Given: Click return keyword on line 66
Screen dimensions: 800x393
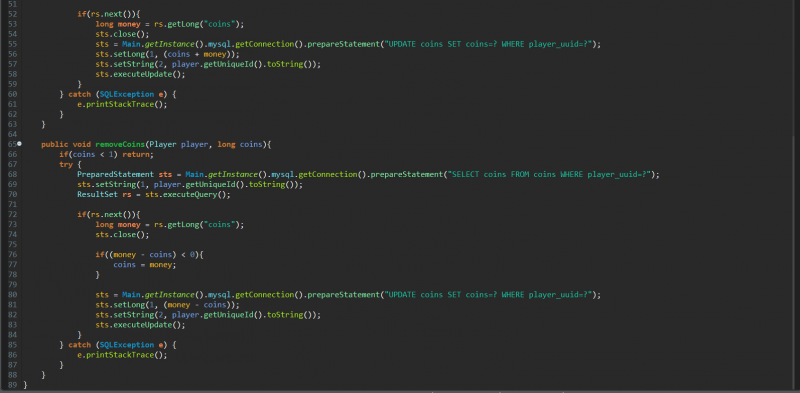Looking at the screenshot, I should [136, 155].
